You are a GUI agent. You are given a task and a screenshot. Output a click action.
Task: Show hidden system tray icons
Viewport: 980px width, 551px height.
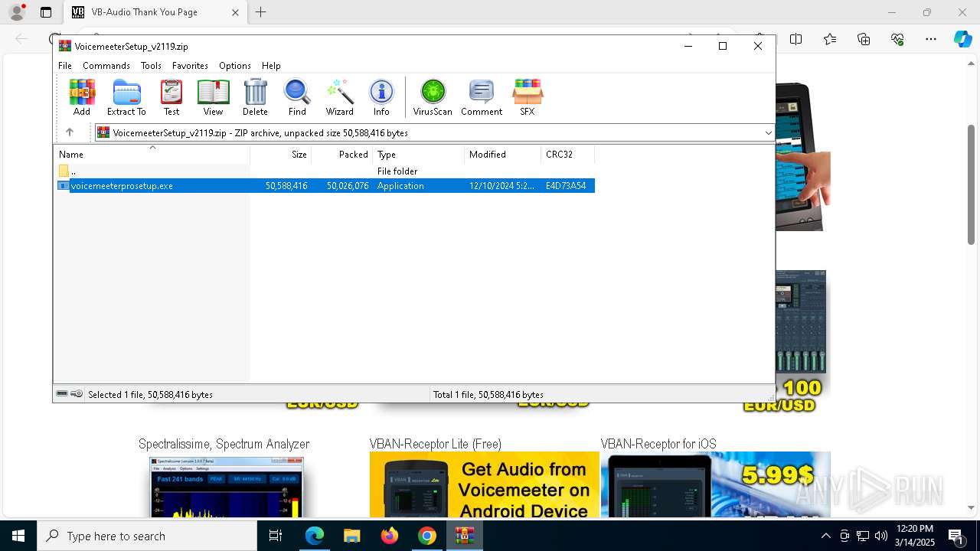coord(825,536)
